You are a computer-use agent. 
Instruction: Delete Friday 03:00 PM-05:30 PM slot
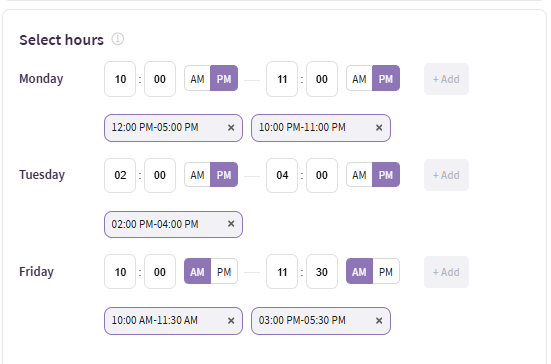(379, 320)
